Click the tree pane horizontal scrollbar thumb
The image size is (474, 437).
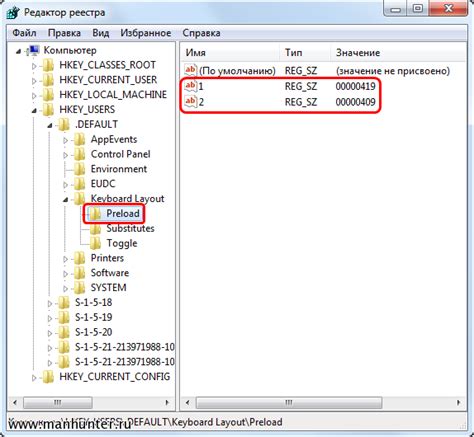coord(58,403)
